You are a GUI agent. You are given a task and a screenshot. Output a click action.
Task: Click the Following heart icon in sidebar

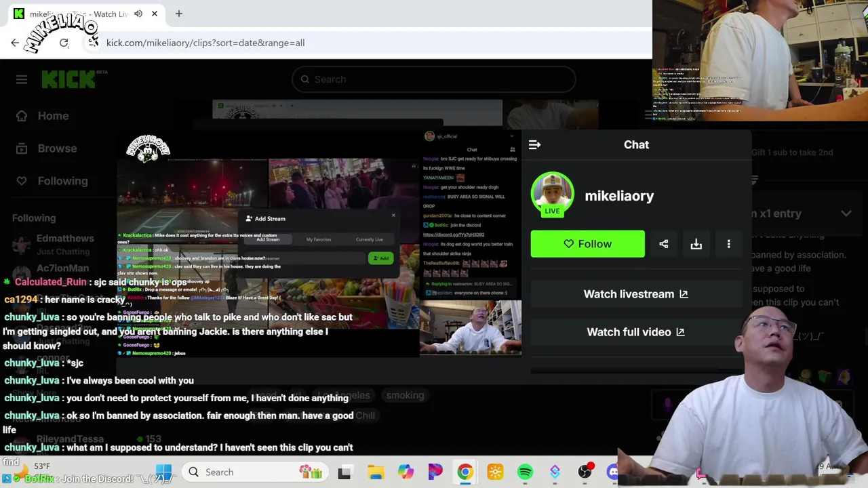[x=22, y=181]
